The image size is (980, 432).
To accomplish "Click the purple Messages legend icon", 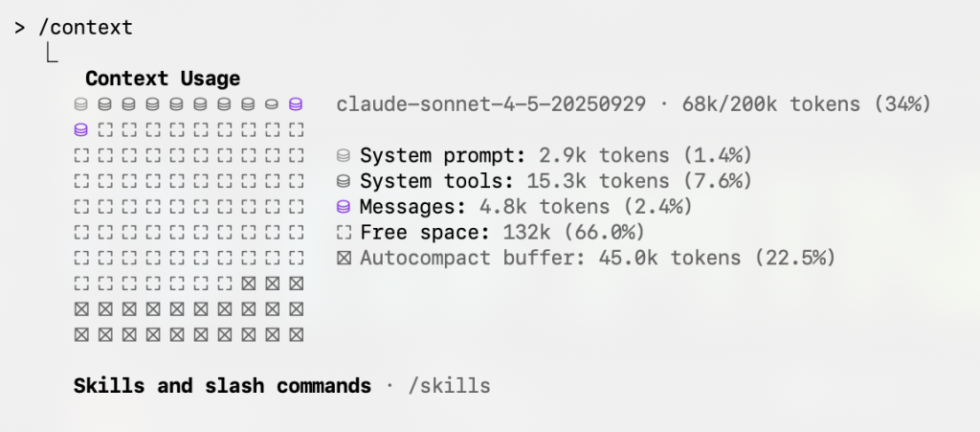I will (345, 207).
